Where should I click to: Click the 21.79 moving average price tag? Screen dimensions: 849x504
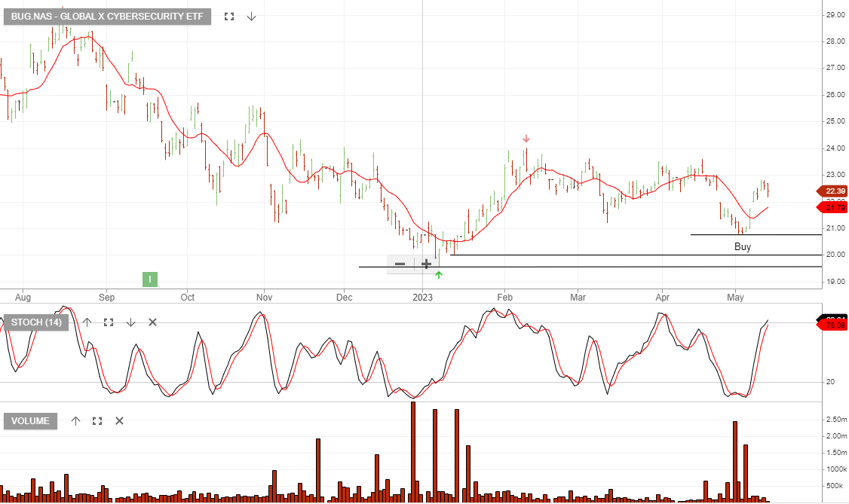coord(832,208)
